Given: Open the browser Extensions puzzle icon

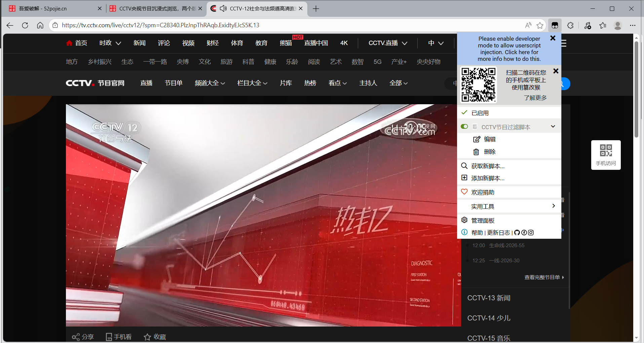Looking at the screenshot, I should tap(570, 25).
